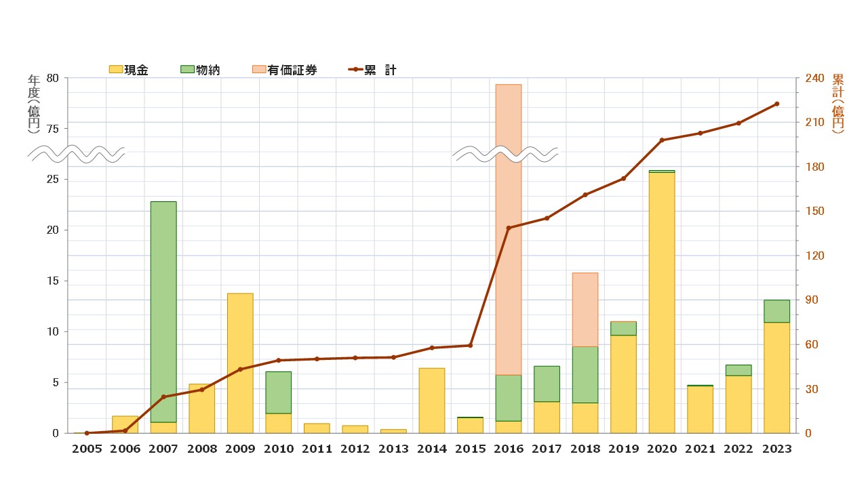Image resolution: width=868 pixels, height=488 pixels.
Task: Click the 2018 peach 有価証券 bar segment
Action: [585, 310]
